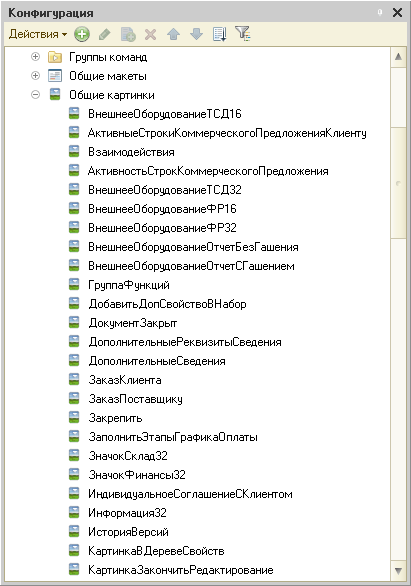The height and width of the screenshot is (586, 411).
Task: Click the scrollbar down arrow
Action: coord(398,571)
